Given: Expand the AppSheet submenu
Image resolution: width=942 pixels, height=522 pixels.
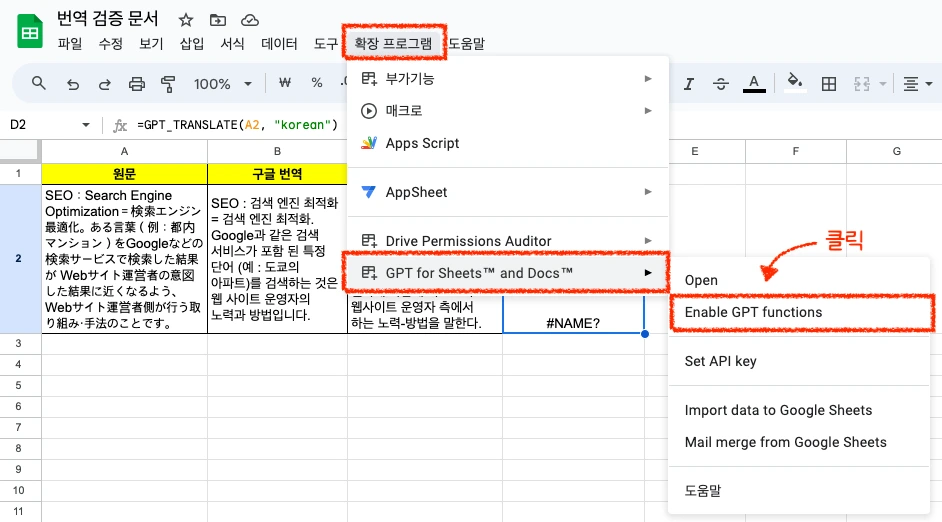Looking at the screenshot, I should pos(508,192).
